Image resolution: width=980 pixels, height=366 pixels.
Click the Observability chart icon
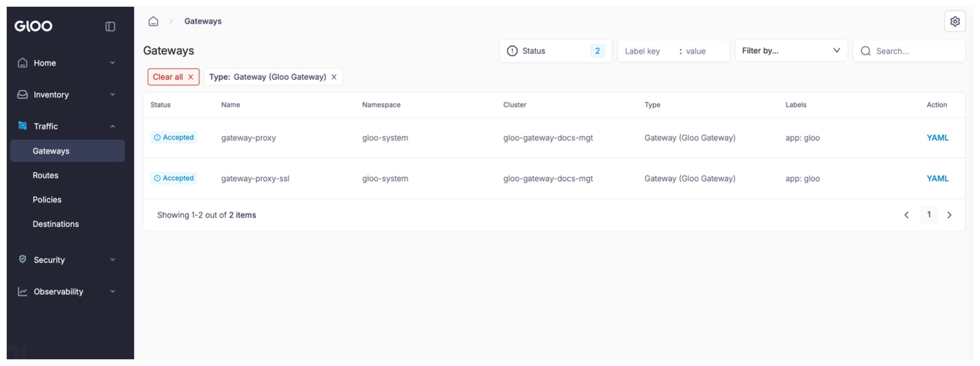(22, 292)
